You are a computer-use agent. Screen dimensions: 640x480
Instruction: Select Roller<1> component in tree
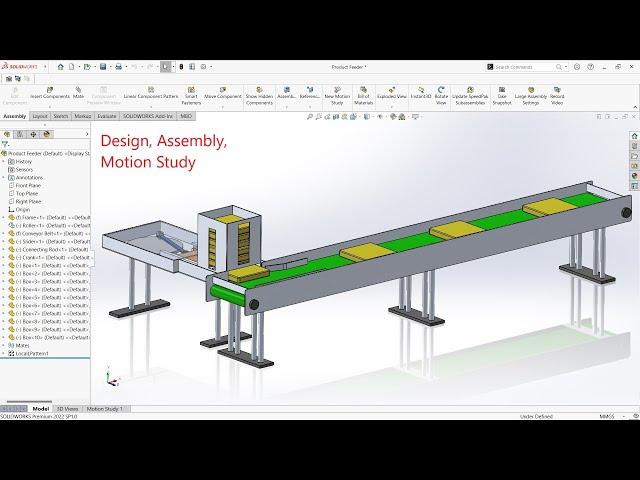coord(49,225)
